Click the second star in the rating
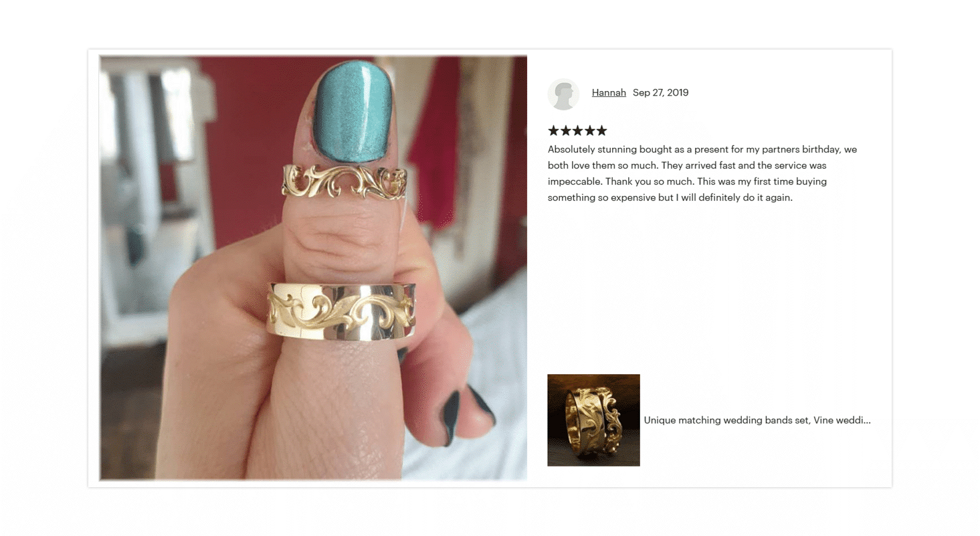Screen dimensions: 980x536 [565, 130]
